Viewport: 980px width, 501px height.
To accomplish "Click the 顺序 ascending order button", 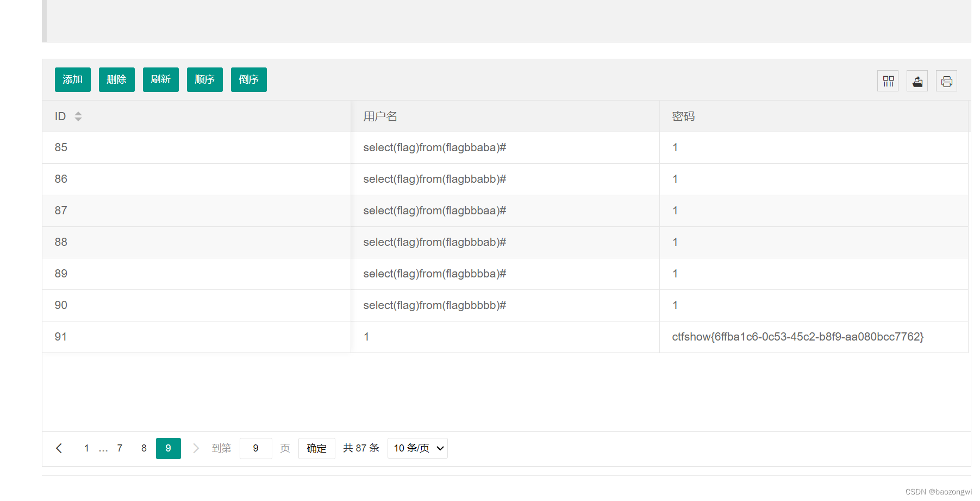I will tap(205, 79).
